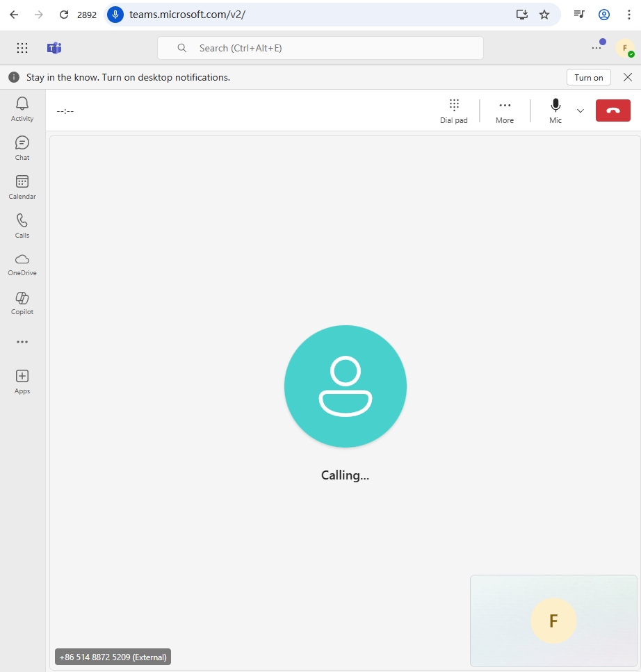Open Microsoft 365 app launcher grid
The height and width of the screenshot is (672, 641).
[x=22, y=48]
